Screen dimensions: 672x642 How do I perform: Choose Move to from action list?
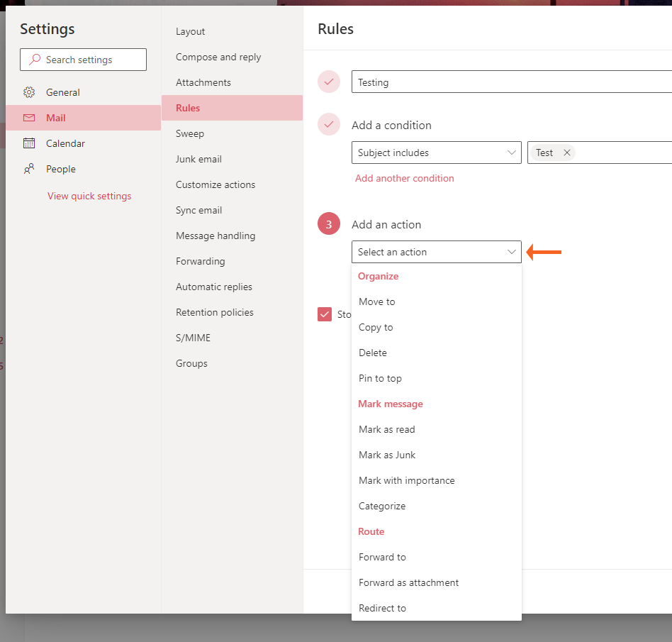point(377,301)
